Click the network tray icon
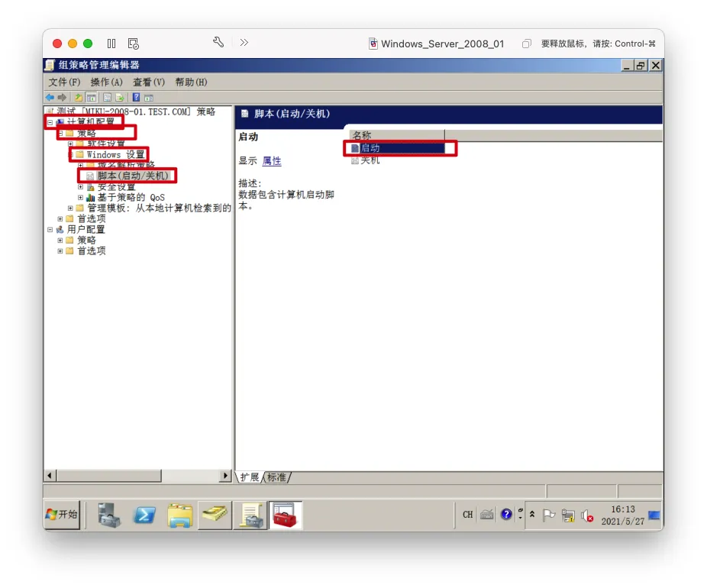707x588 pixels. click(x=568, y=515)
